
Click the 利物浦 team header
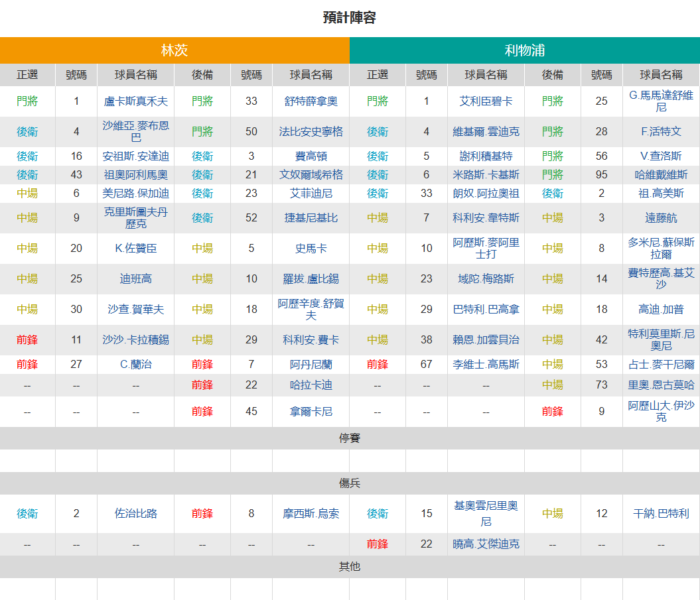(525, 50)
